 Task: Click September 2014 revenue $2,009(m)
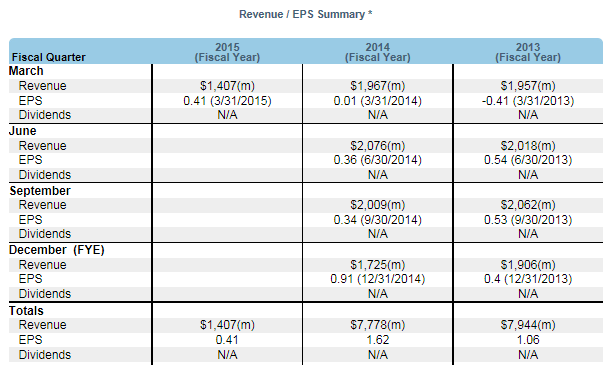(378, 205)
